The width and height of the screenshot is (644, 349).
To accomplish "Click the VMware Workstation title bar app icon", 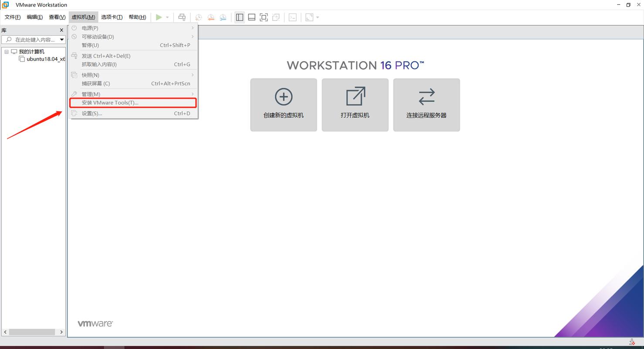I will [5, 5].
